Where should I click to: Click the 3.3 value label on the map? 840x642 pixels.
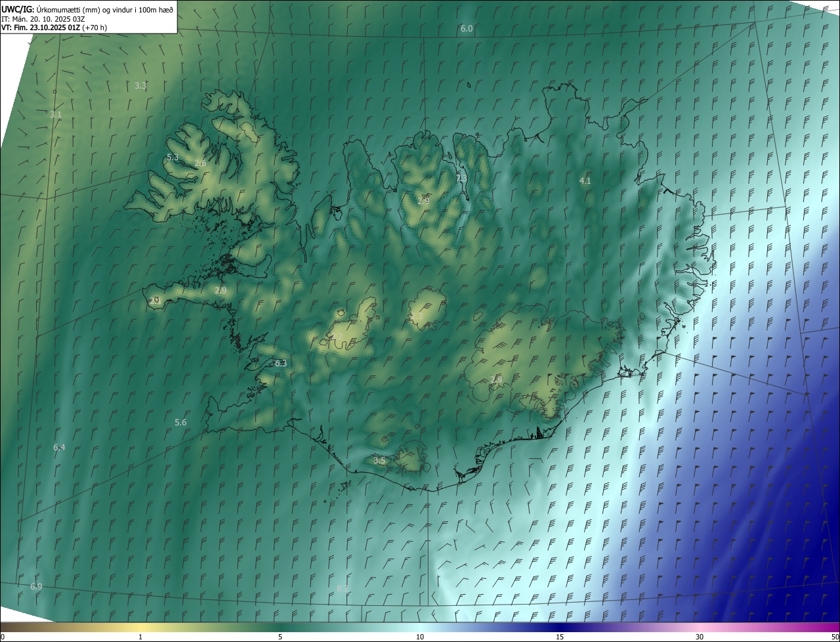140,85
